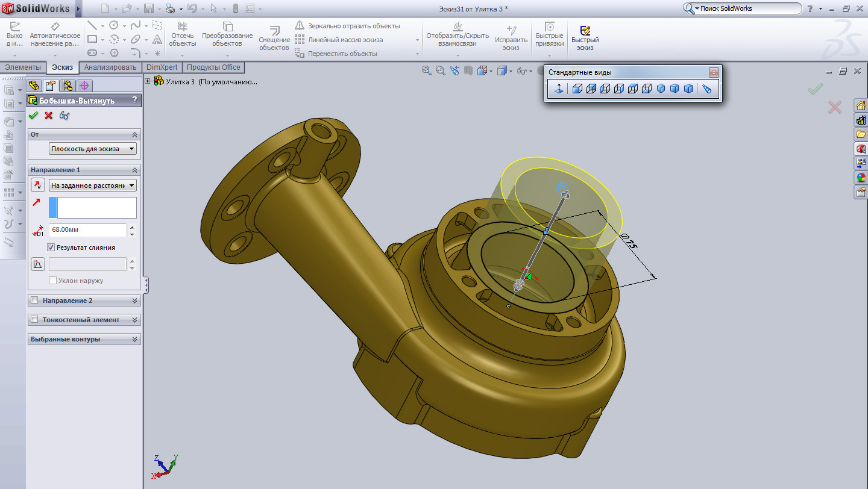
Task: Click the Zoom to Fit icon in viewport
Action: point(427,70)
